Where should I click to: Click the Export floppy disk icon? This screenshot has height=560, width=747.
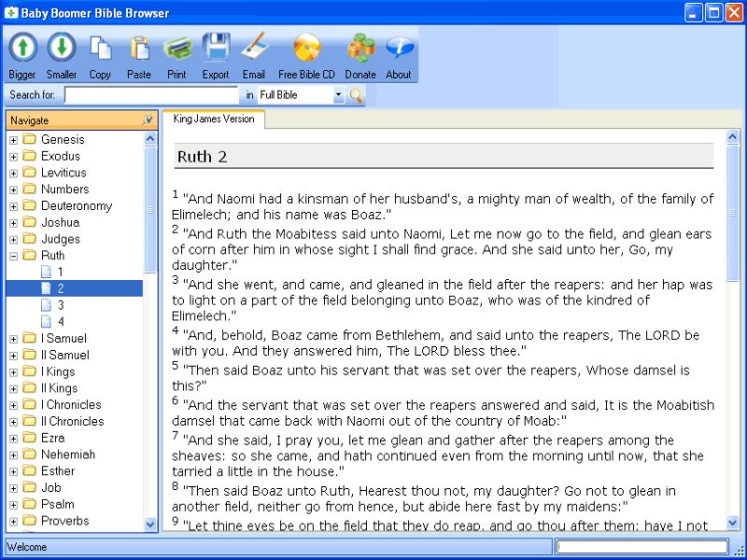click(217, 48)
